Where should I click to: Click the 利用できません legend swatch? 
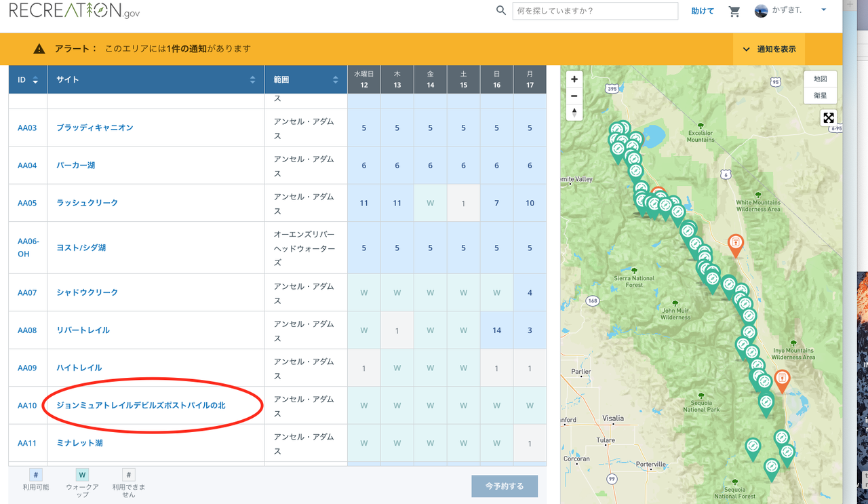[x=129, y=475]
